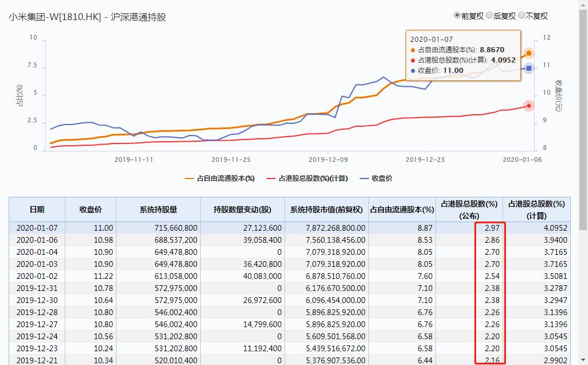The width and height of the screenshot is (588, 365).
Task: Click the market value 7,872,268,800.00
Action: point(336,228)
